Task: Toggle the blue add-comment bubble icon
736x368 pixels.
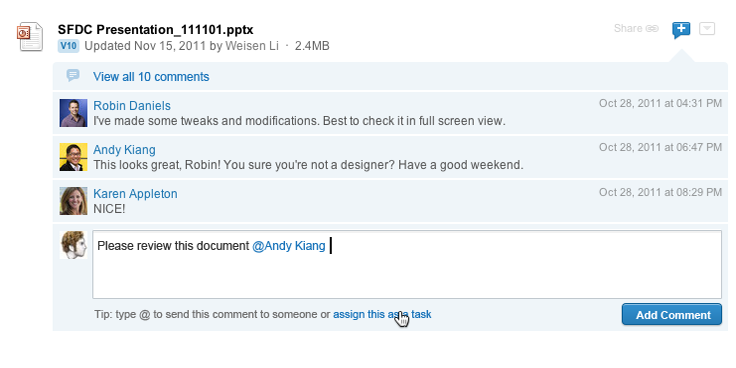Action: point(681,30)
